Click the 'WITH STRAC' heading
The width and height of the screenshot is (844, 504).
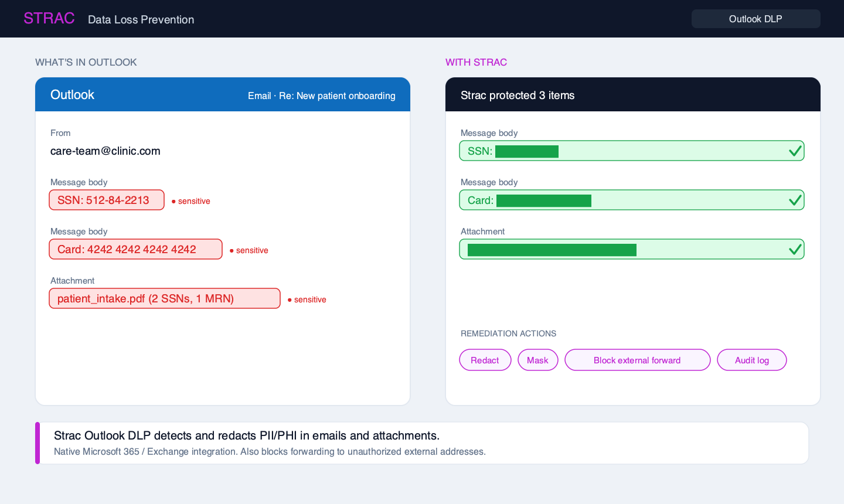[477, 62]
